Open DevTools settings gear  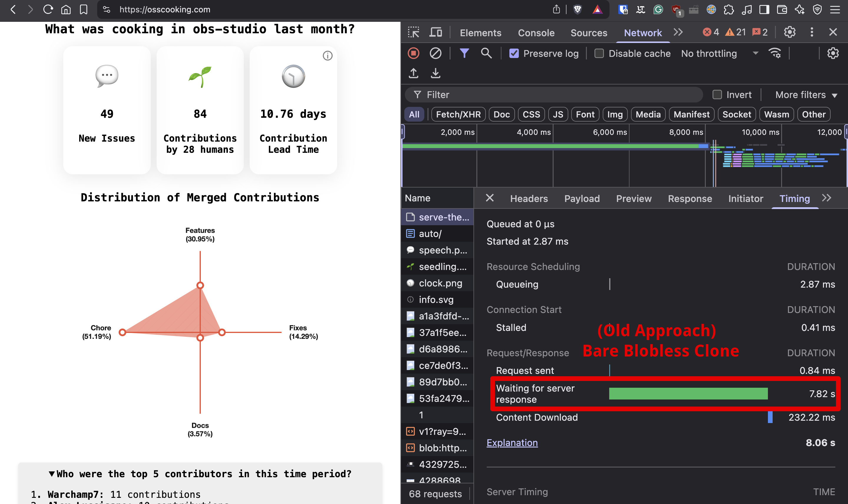coord(790,32)
